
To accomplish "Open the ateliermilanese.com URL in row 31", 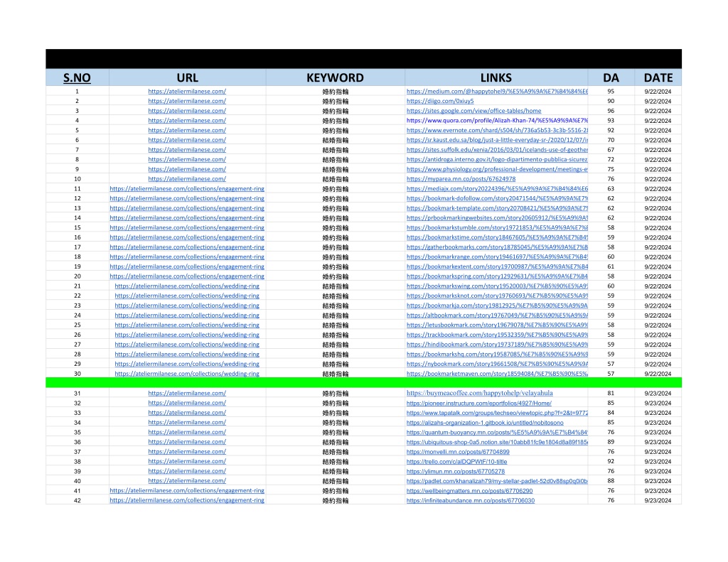I will pos(187,393).
